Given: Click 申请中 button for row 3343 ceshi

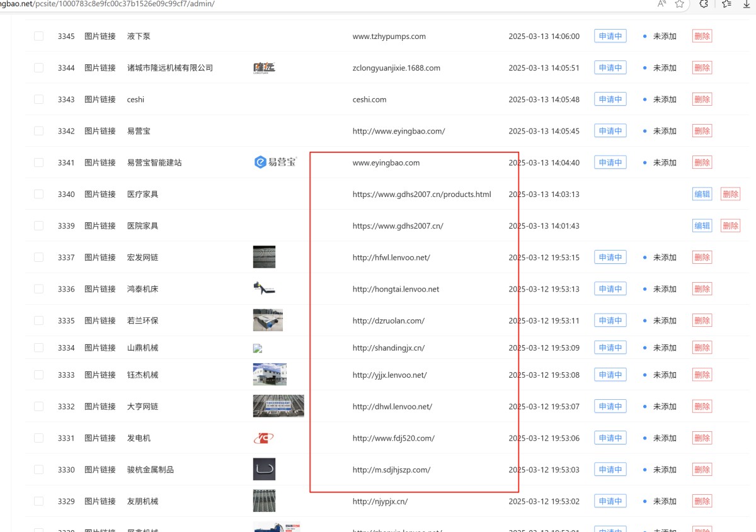Looking at the screenshot, I should pos(610,99).
